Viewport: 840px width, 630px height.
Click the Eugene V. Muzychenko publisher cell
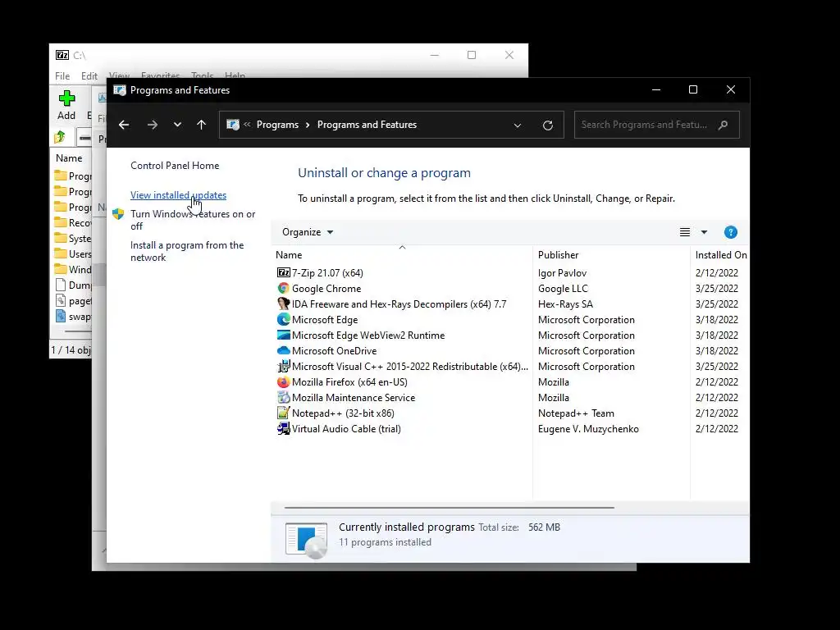[x=588, y=428]
